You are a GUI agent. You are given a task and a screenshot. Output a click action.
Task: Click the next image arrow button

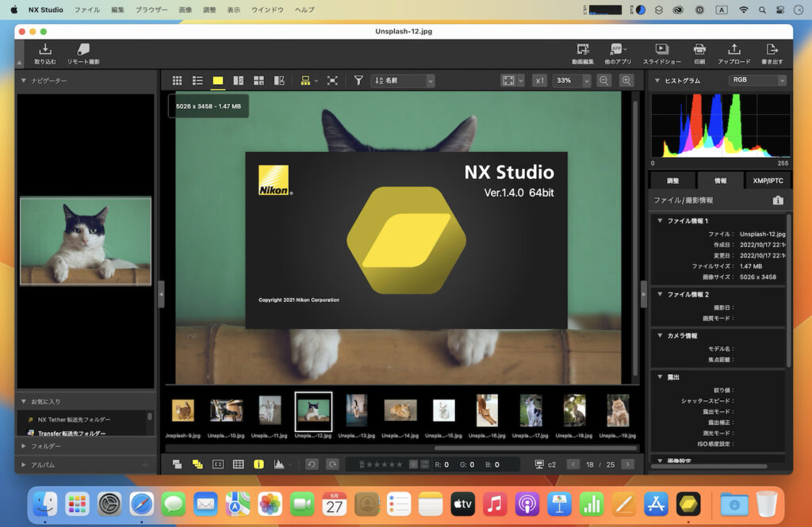coord(627,464)
